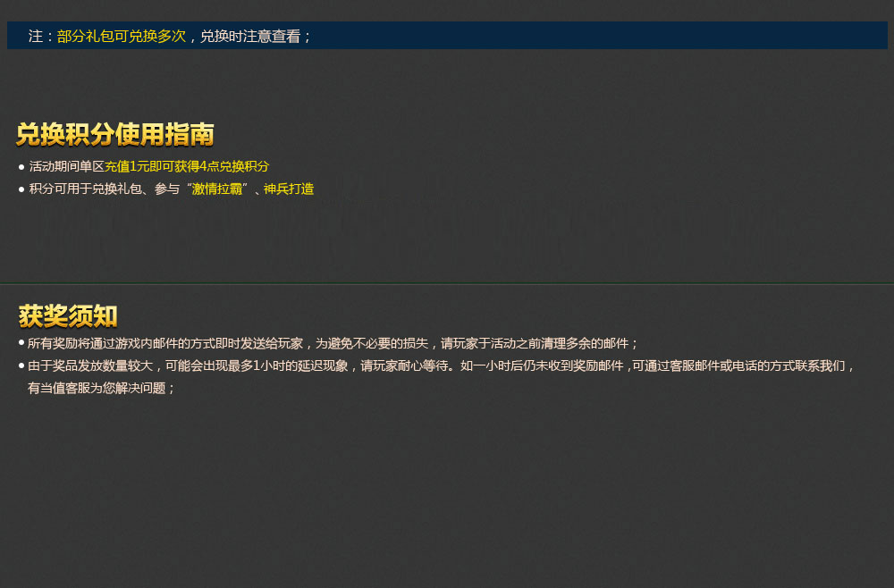Click the bullet before "积分可用于兑换礼包"
Viewport: 894px width, 588px height.
[x=21, y=189]
